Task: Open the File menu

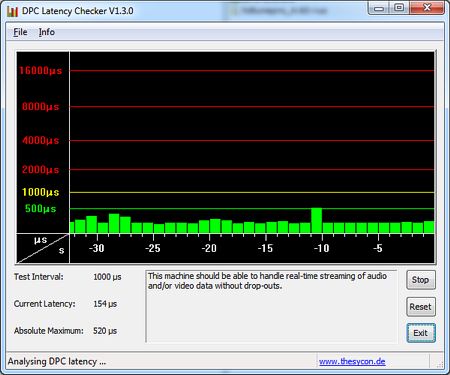Action: (20, 32)
